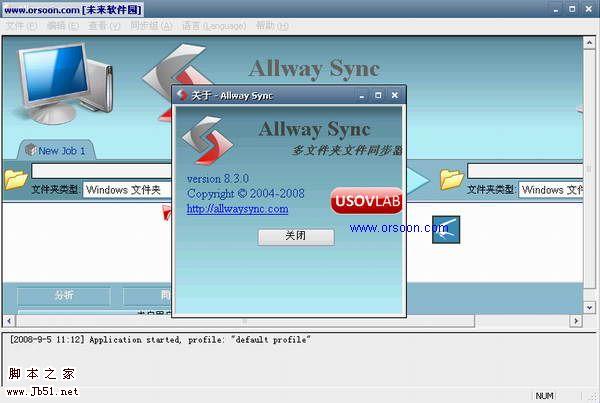Open the 文件(F) menu

coord(22,26)
